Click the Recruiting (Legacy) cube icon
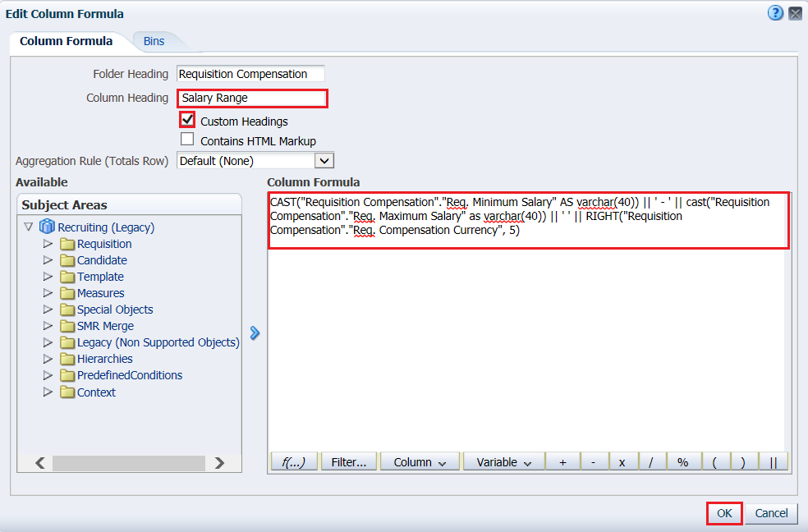This screenshot has height=532, width=808. tap(47, 226)
